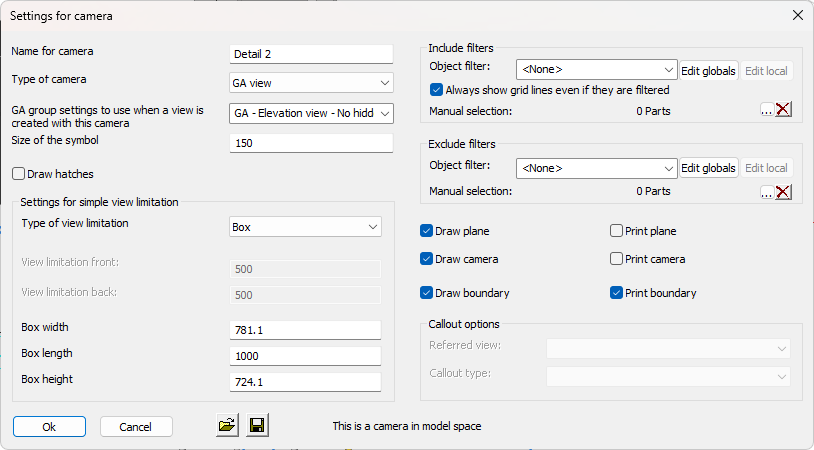
Task: Click the Box width input field
Action: pyautogui.click(x=305, y=330)
